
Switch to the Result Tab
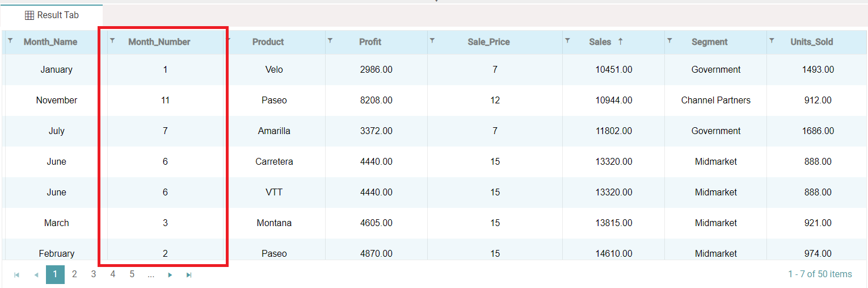tap(52, 15)
